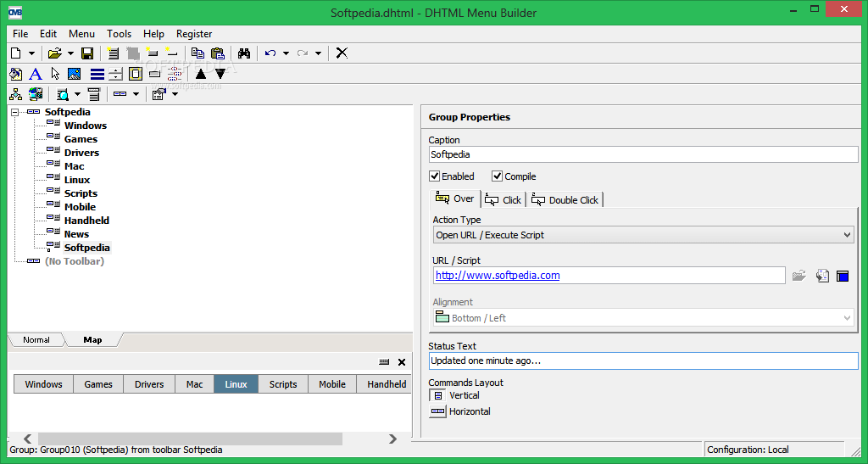
Task: Click the preview pane scrollbar left arrow
Action: coord(28,439)
